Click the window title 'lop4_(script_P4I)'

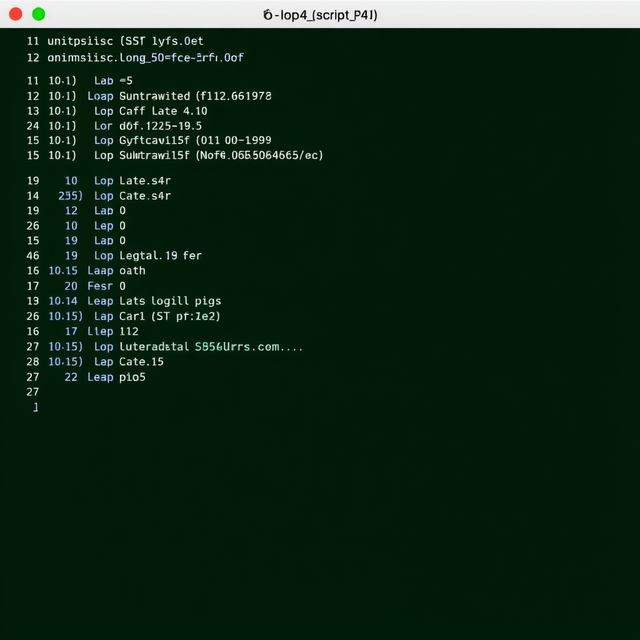point(320,15)
